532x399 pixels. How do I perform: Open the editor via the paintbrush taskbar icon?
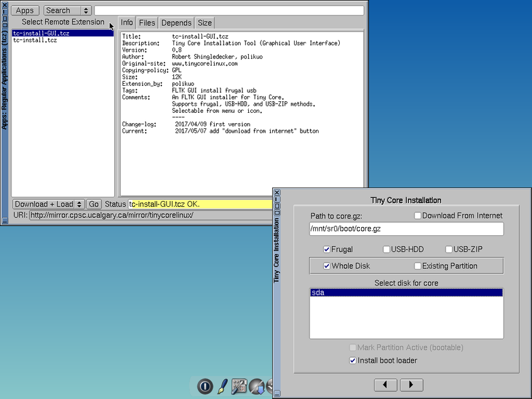[221, 387]
